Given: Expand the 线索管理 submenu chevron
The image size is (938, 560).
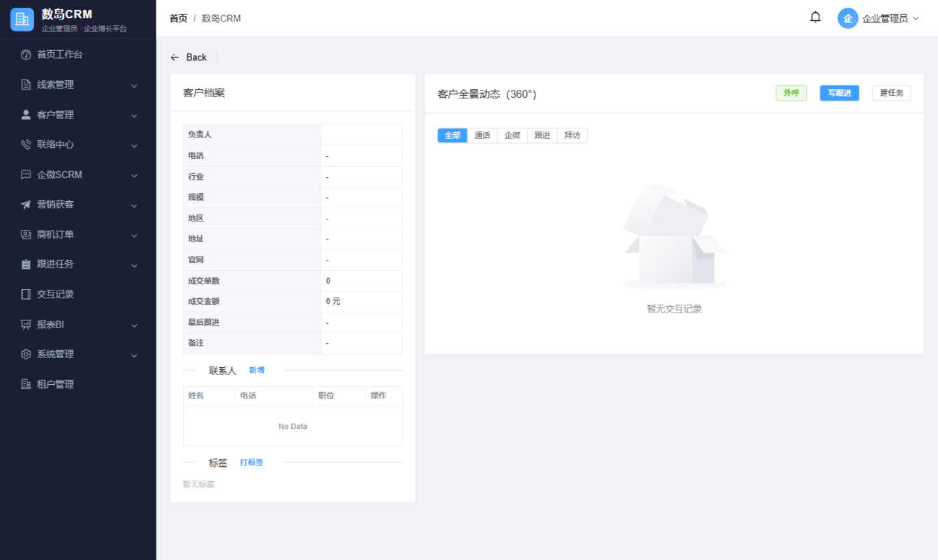Looking at the screenshot, I should tap(134, 85).
